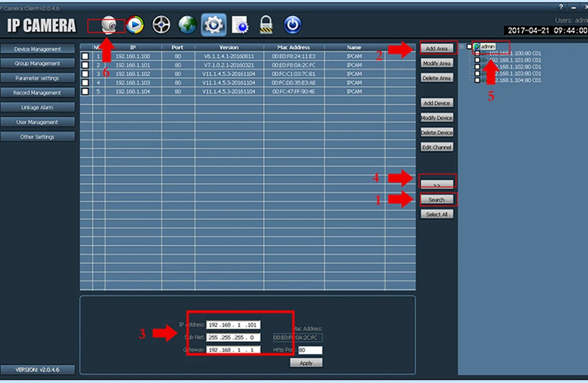Open Parameter settings section

37,78
